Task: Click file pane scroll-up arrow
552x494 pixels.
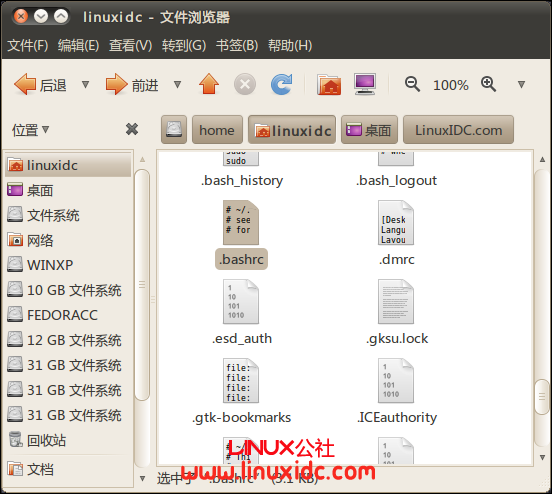Action: 542,160
